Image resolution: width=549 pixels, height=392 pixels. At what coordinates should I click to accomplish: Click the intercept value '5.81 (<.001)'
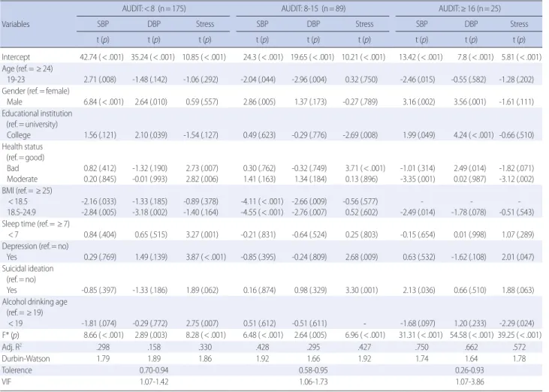point(521,57)
